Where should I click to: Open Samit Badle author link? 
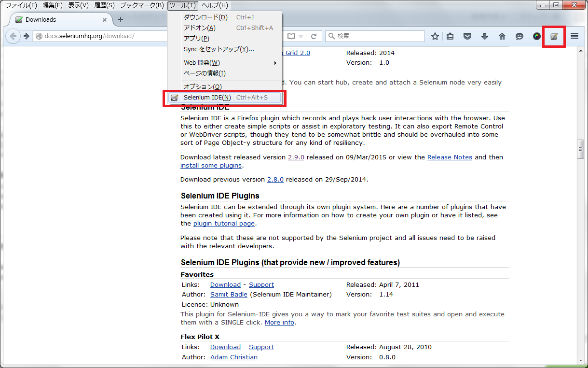(229, 295)
